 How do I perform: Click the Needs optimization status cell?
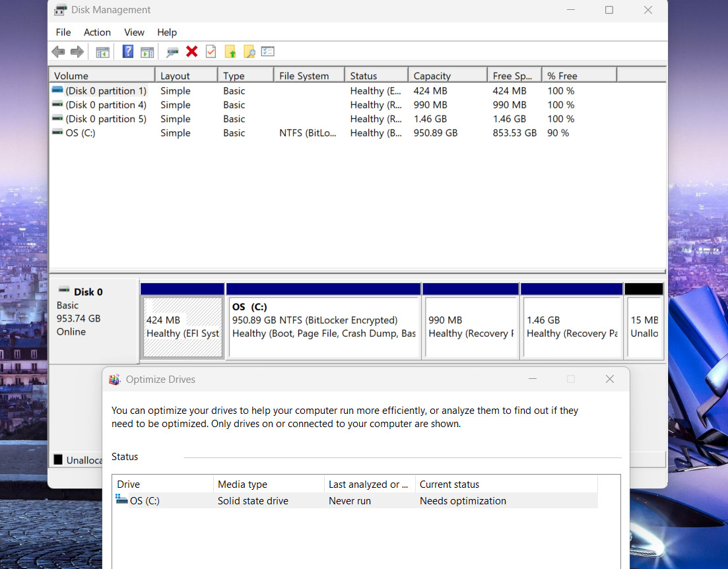click(x=463, y=501)
